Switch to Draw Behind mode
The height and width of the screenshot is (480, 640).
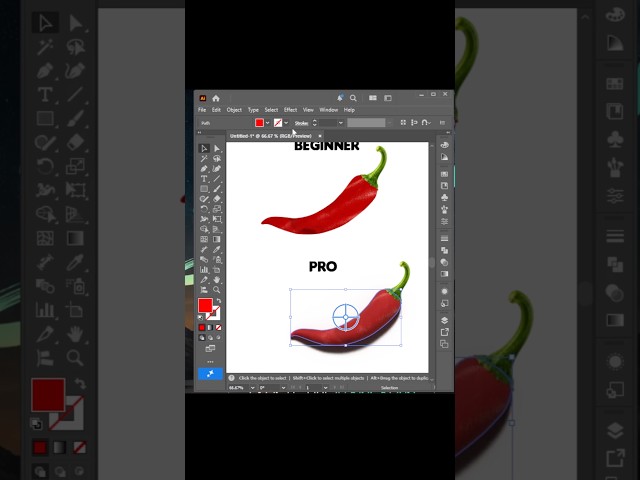[x=210, y=338]
